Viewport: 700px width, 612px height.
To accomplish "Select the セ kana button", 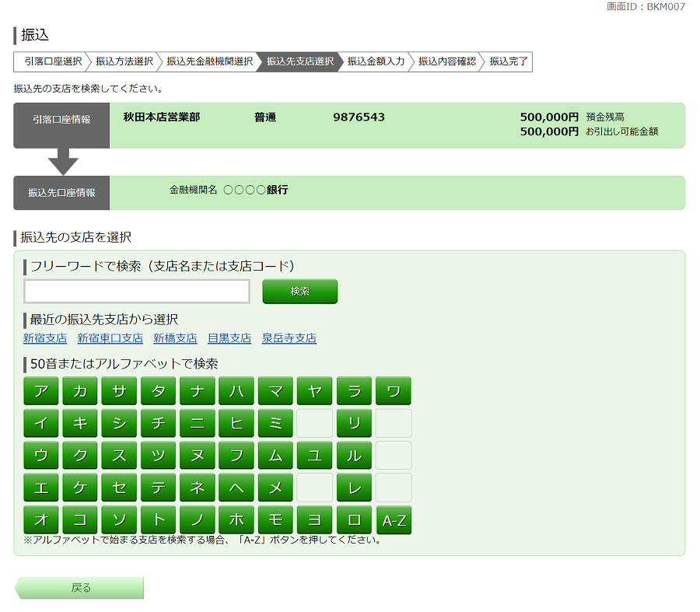I will (x=119, y=488).
